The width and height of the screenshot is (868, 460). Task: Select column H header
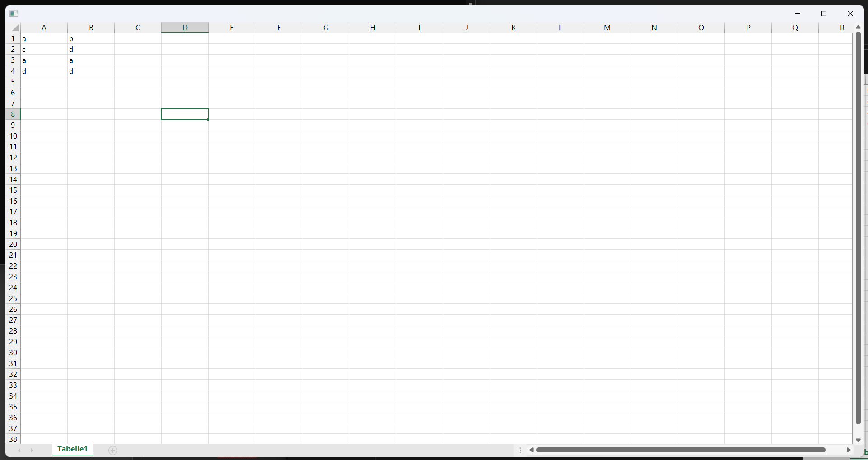373,28
